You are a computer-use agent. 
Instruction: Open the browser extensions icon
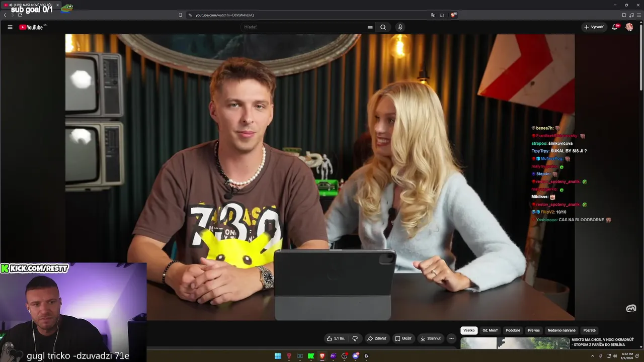pos(624,15)
